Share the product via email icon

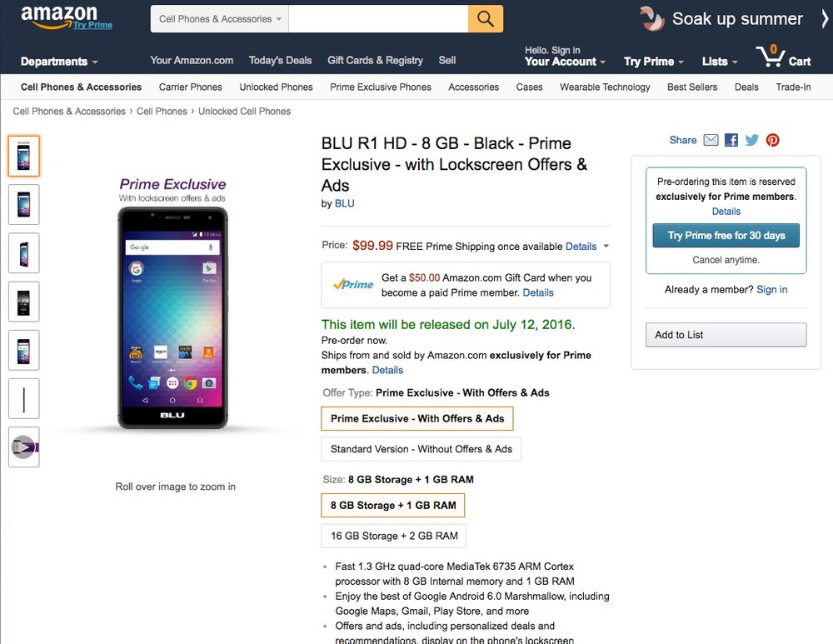(711, 140)
